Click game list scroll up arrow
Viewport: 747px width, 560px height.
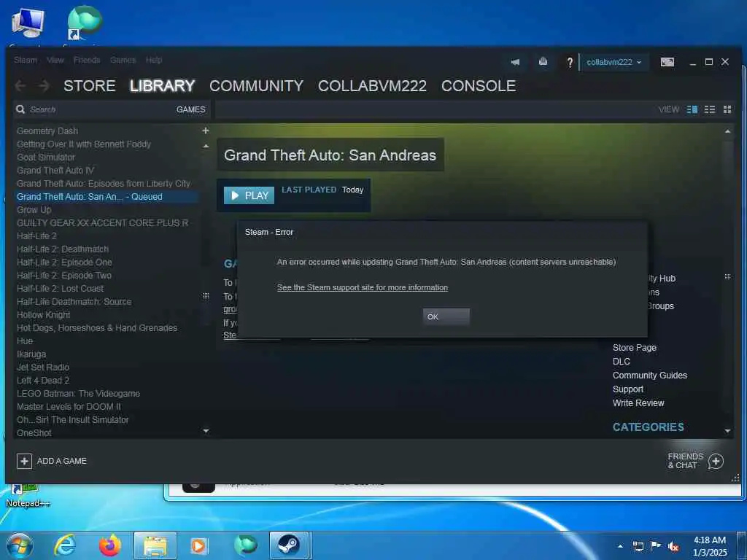[206, 146]
